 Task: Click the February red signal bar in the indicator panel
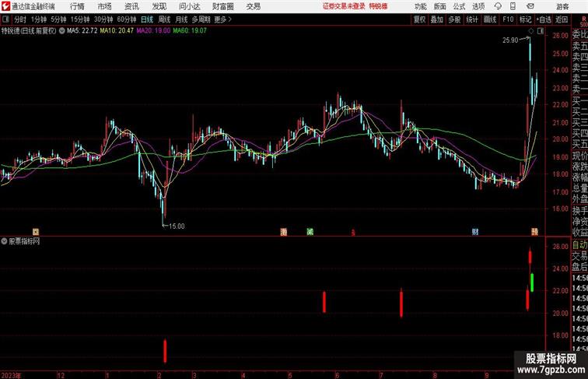pos(165,351)
